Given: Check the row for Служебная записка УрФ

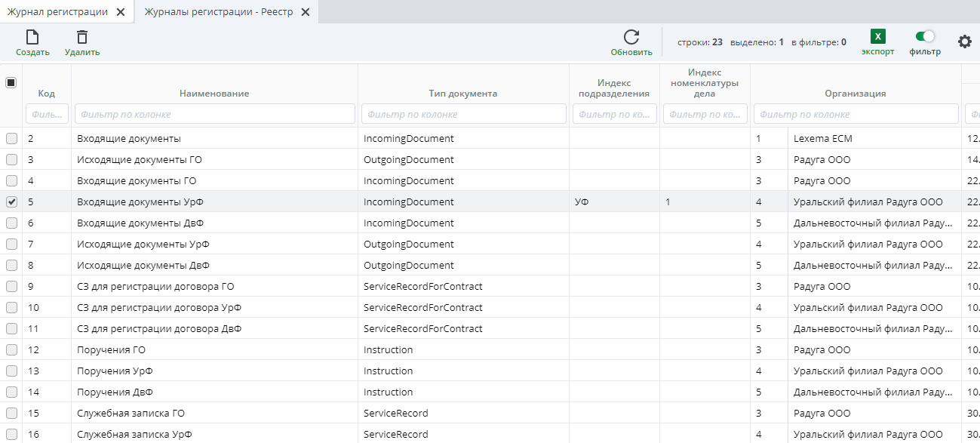Looking at the screenshot, I should (x=11, y=435).
